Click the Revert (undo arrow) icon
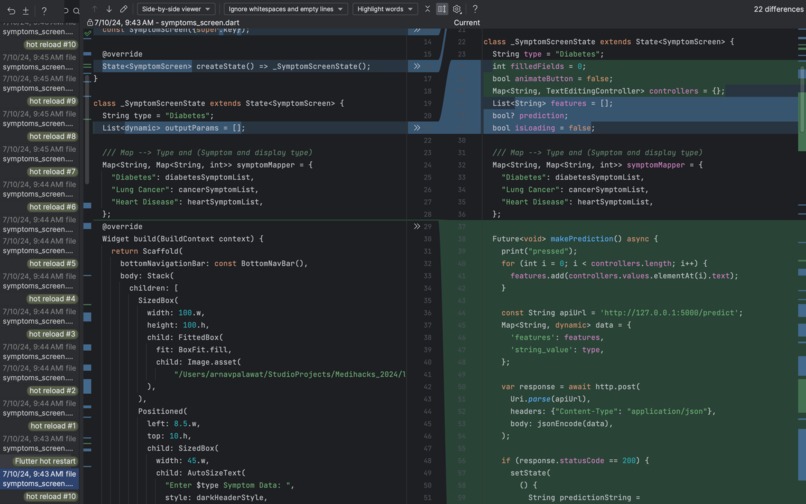806x504 pixels. pos(11,10)
